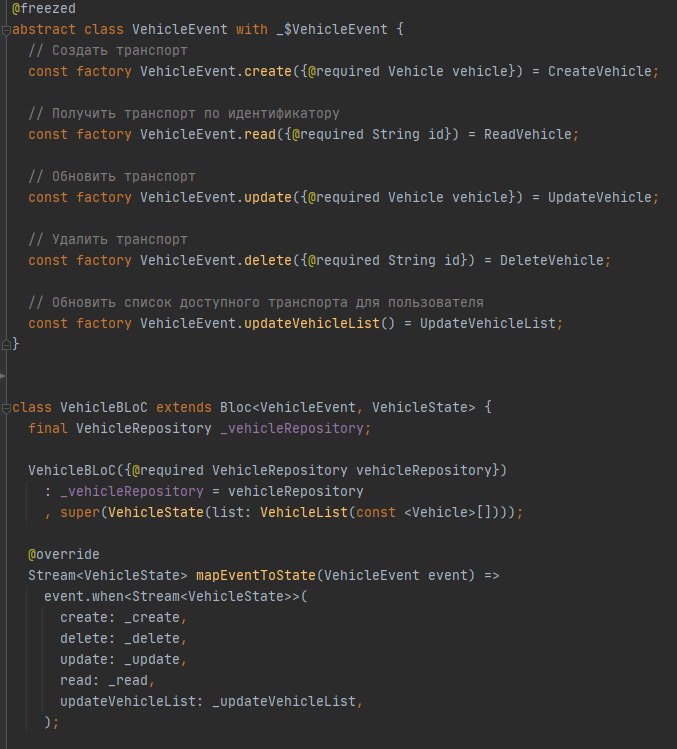Click 'update' in VehicleEvent.update factory
The height and width of the screenshot is (749, 677).
tap(268, 198)
